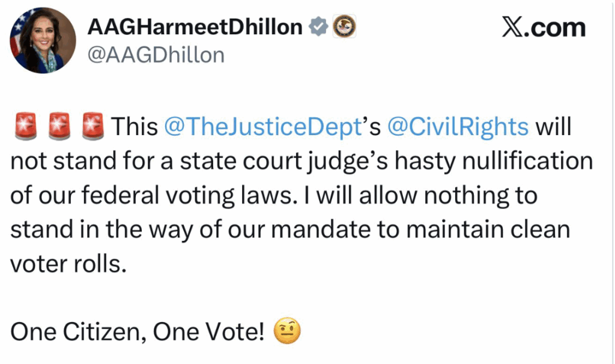The height and width of the screenshot is (364, 615).
Task: Click the words "voter rolls."
Action: 69,264
